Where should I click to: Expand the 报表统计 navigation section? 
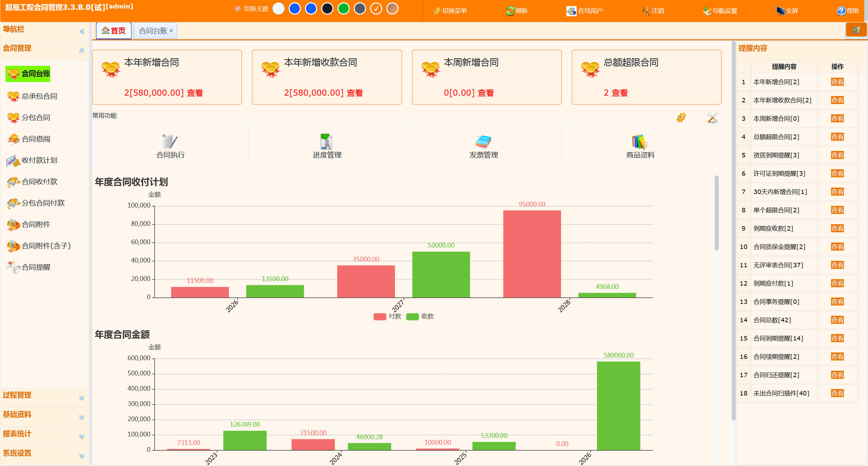click(x=81, y=436)
